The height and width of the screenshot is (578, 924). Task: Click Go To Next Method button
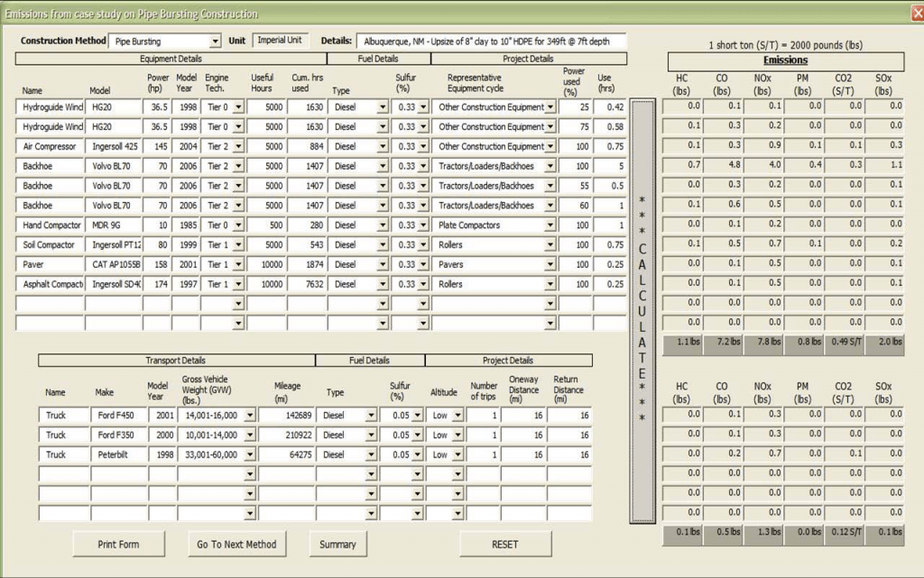pyautogui.click(x=236, y=545)
